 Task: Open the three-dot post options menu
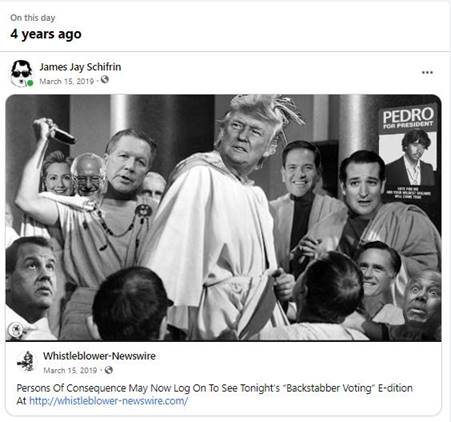pyautogui.click(x=427, y=72)
